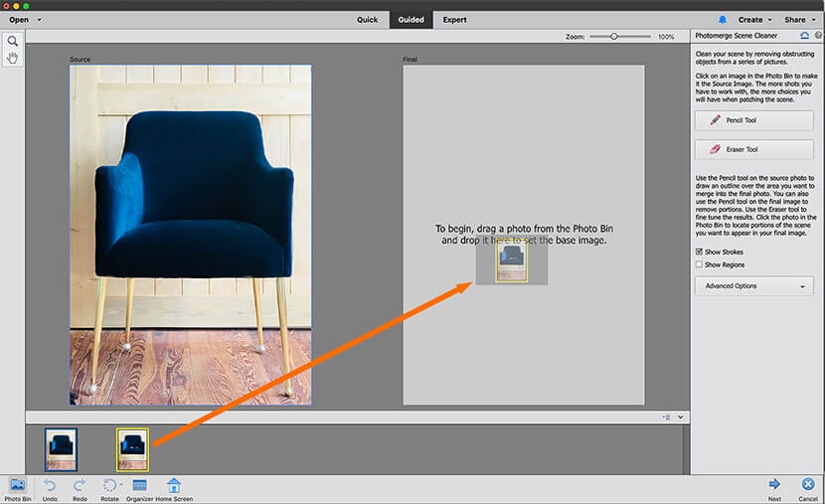
Task: Open the Organizer
Action: click(139, 485)
